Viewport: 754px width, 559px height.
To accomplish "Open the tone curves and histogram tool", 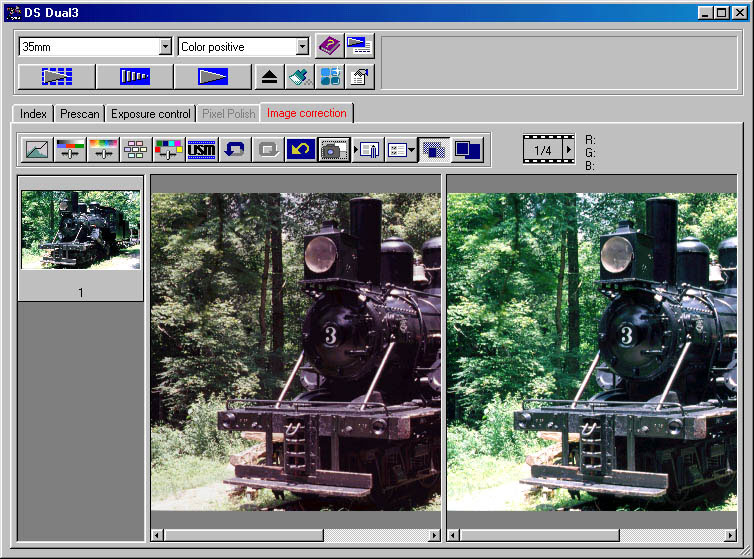I will coord(37,150).
